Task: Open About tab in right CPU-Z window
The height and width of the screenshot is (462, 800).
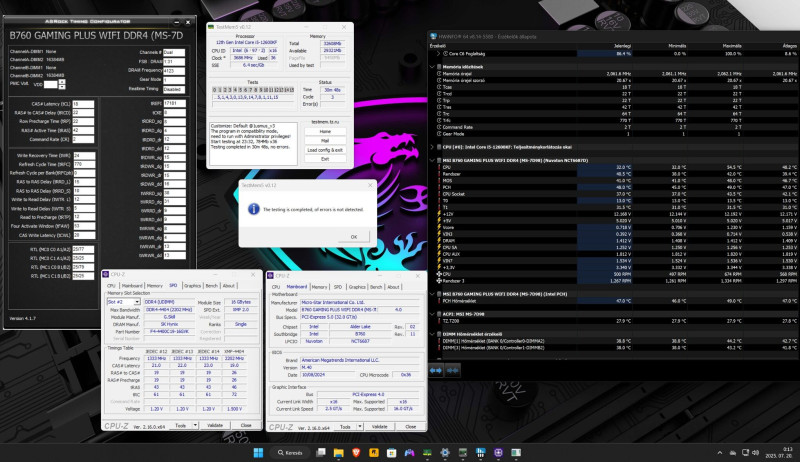Action: [393, 287]
